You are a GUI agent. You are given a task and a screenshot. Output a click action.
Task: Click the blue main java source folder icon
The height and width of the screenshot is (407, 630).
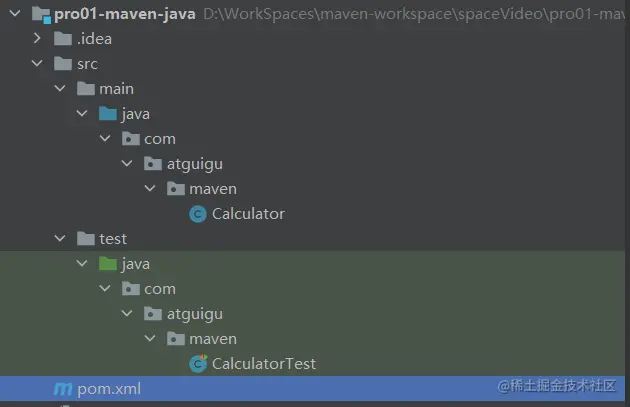108,113
